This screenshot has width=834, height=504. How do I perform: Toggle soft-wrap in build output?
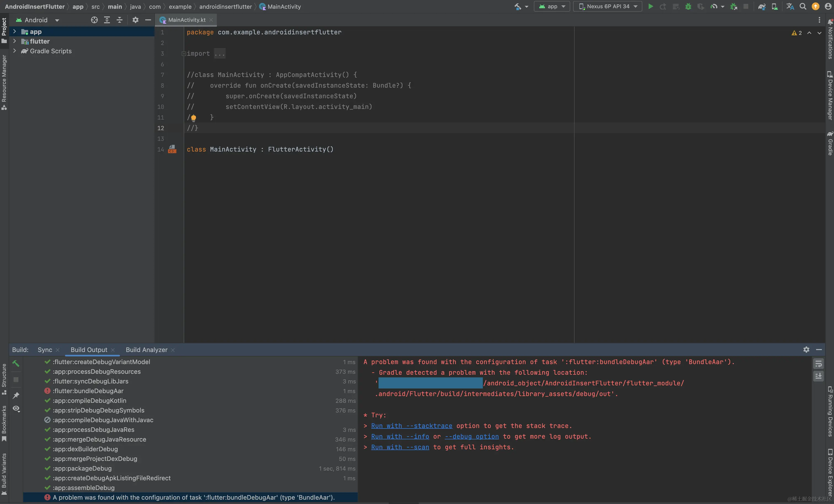pos(818,364)
